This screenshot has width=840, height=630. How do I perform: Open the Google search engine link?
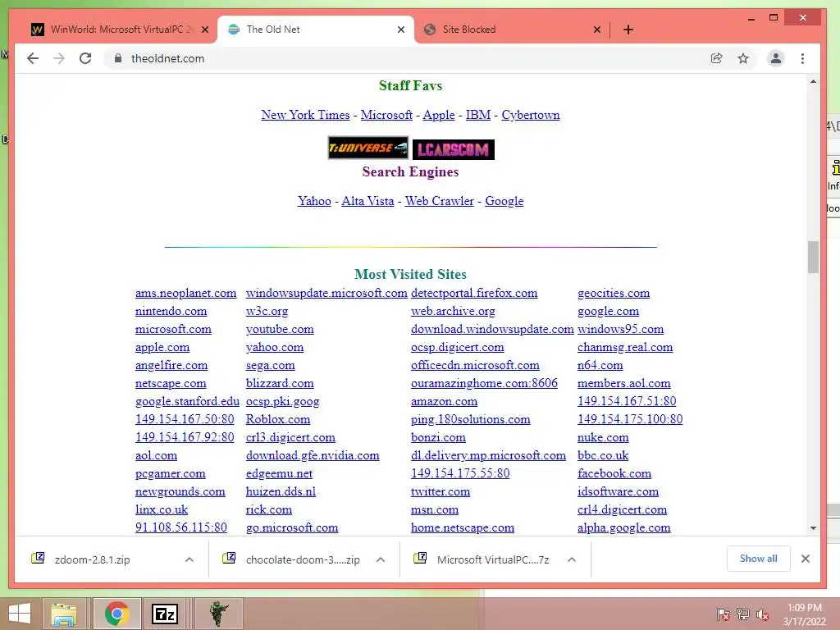coord(504,201)
